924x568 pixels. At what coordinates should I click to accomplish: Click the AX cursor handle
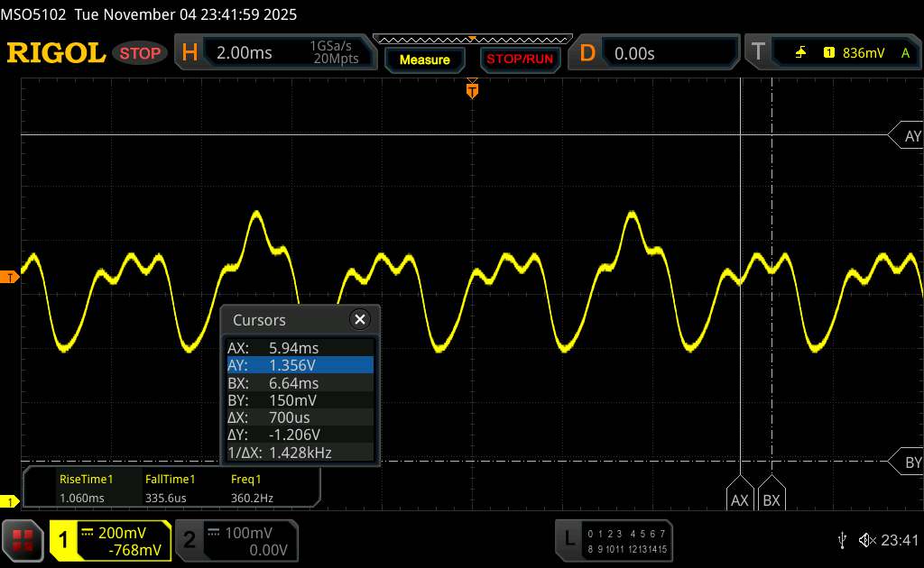740,499
